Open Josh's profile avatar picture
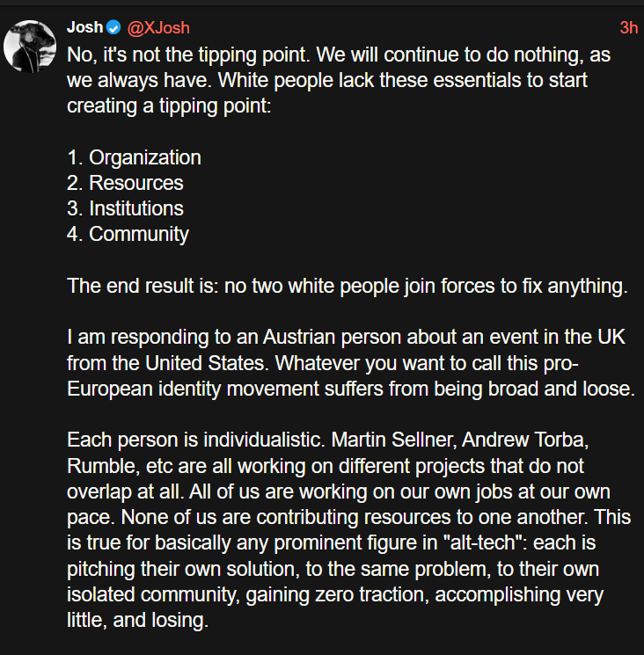This screenshot has height=655, width=644. (x=30, y=46)
